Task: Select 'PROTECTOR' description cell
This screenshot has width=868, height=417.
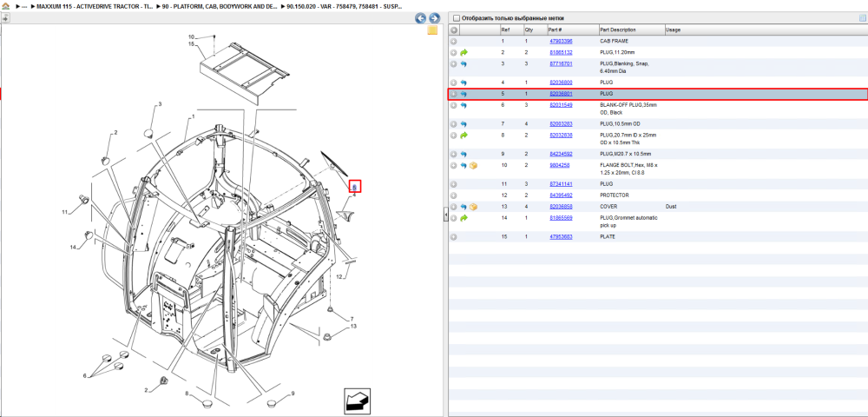Action: [x=615, y=195]
